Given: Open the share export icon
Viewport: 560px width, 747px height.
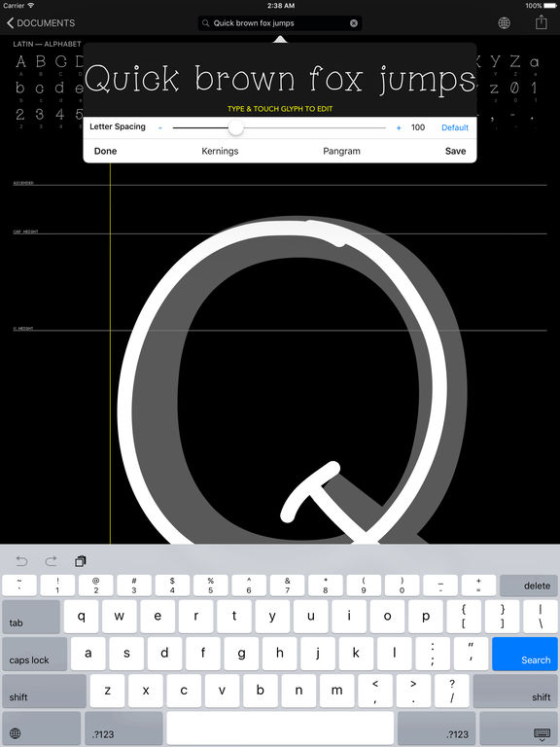Looking at the screenshot, I should (542, 22).
